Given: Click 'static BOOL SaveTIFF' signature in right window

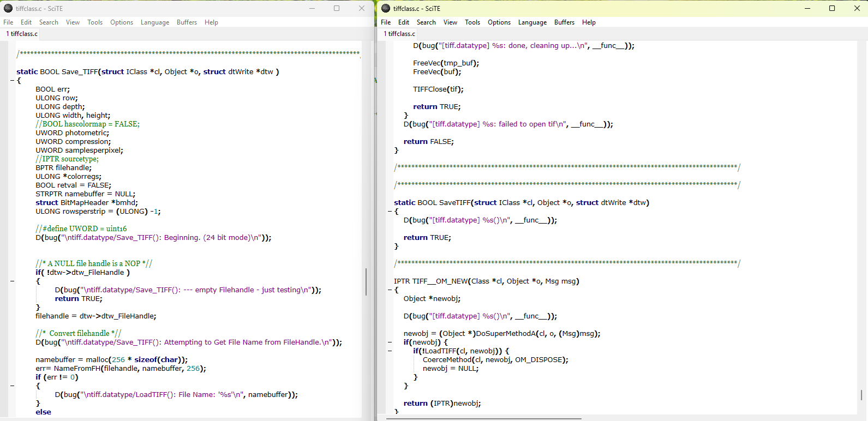Looking at the screenshot, I should [x=522, y=202].
